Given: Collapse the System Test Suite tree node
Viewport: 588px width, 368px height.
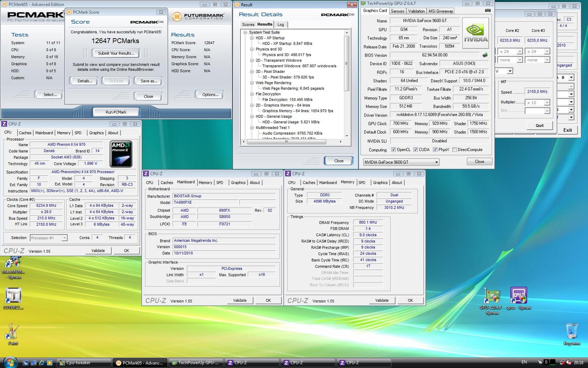Looking at the screenshot, I should tap(245, 32).
